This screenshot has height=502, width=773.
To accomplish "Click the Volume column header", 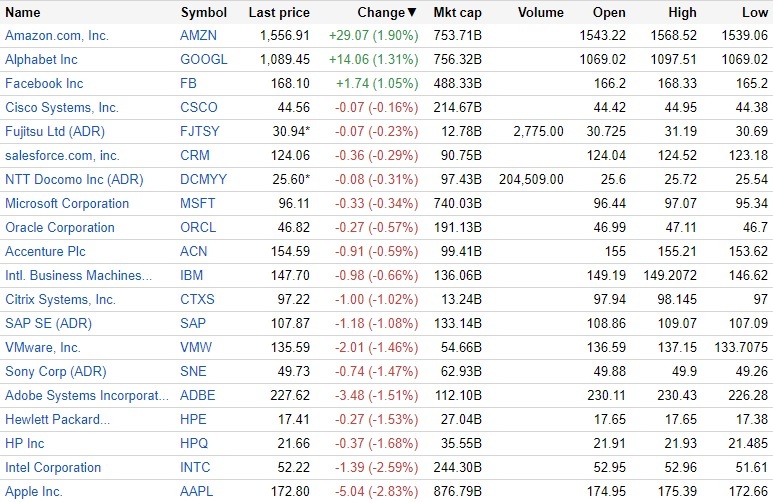I will point(541,13).
